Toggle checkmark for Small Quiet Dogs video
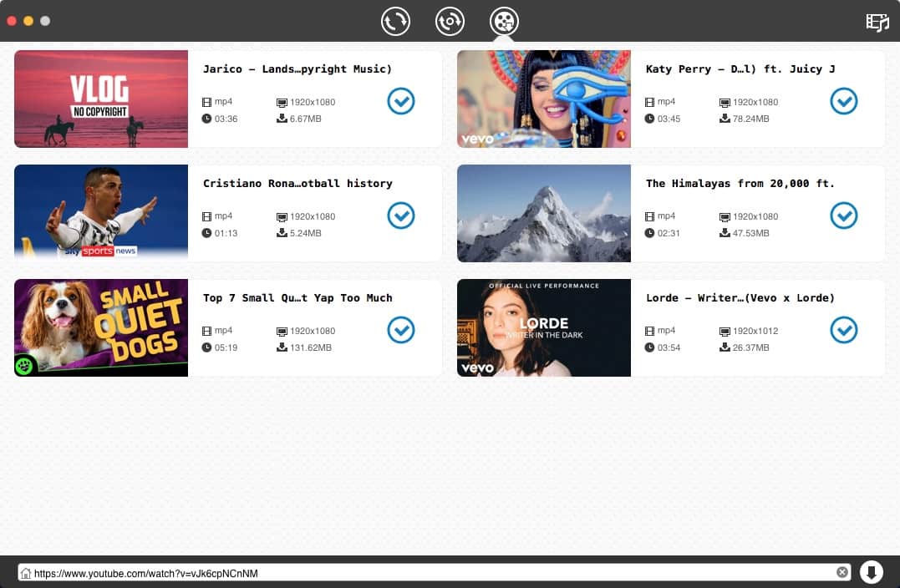Screen dimensions: 900x588 [400, 330]
